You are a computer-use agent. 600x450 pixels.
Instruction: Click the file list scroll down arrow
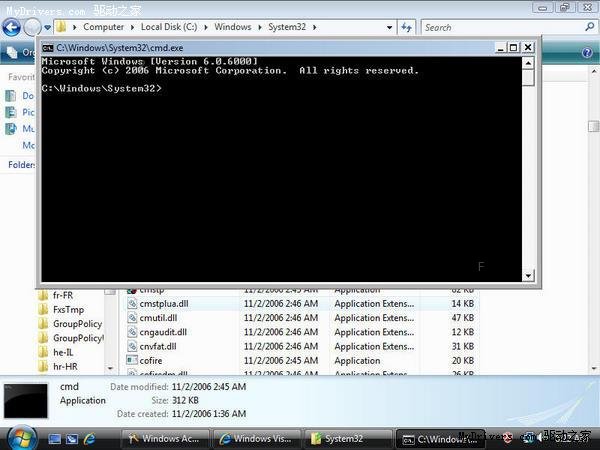[x=594, y=368]
